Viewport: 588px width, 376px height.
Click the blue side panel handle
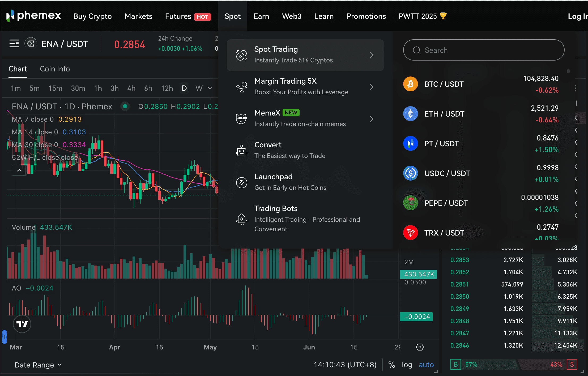point(4,337)
